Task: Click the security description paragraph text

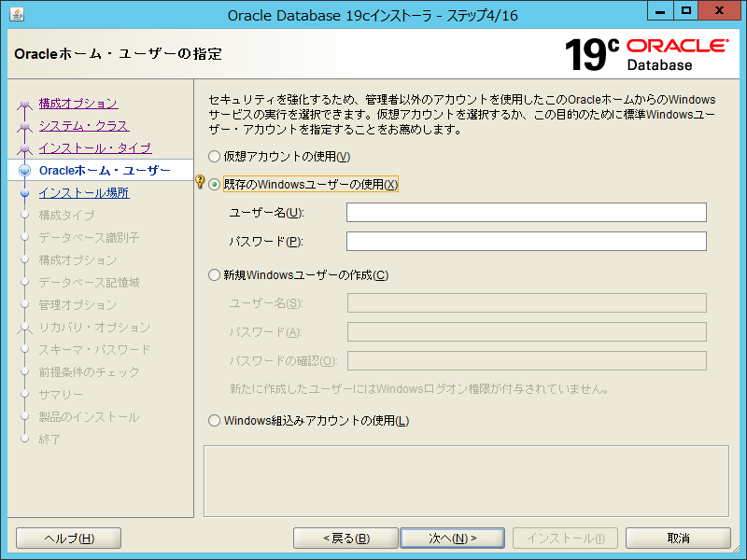Action: pos(462,114)
